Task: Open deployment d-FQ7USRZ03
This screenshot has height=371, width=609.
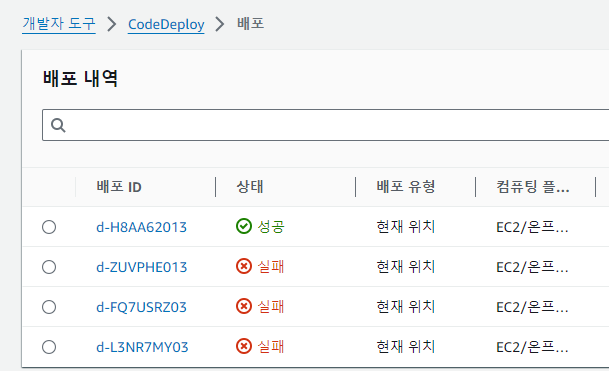Action: click(x=141, y=307)
